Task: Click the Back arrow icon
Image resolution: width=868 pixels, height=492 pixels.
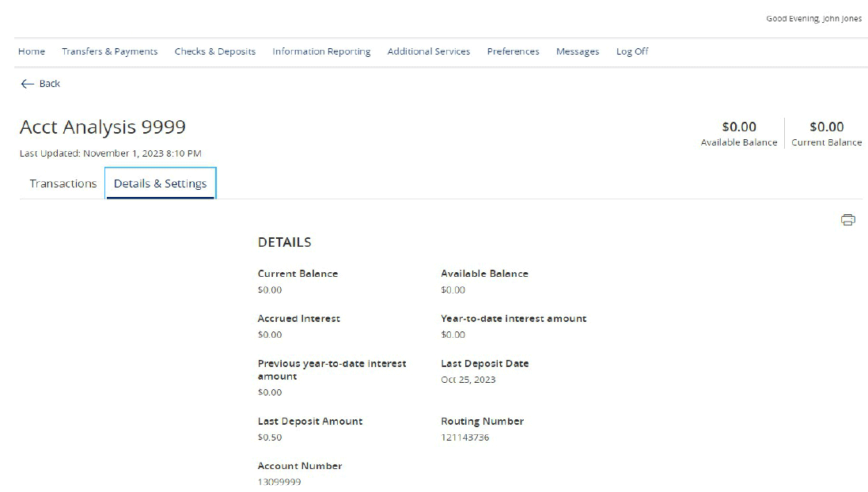Action: (27, 84)
